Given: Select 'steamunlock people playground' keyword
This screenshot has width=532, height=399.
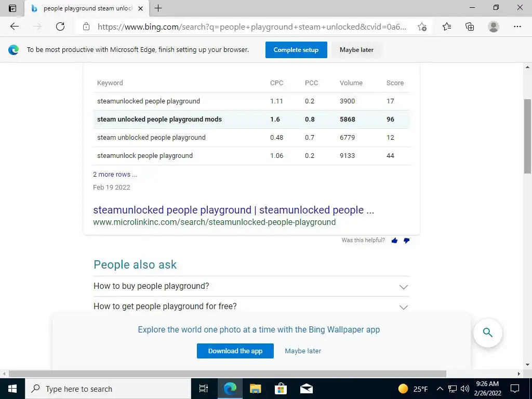Looking at the screenshot, I should pyautogui.click(x=145, y=156).
